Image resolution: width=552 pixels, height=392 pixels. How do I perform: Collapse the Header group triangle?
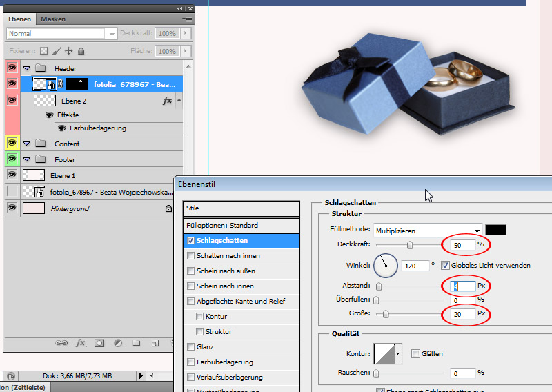(x=27, y=68)
